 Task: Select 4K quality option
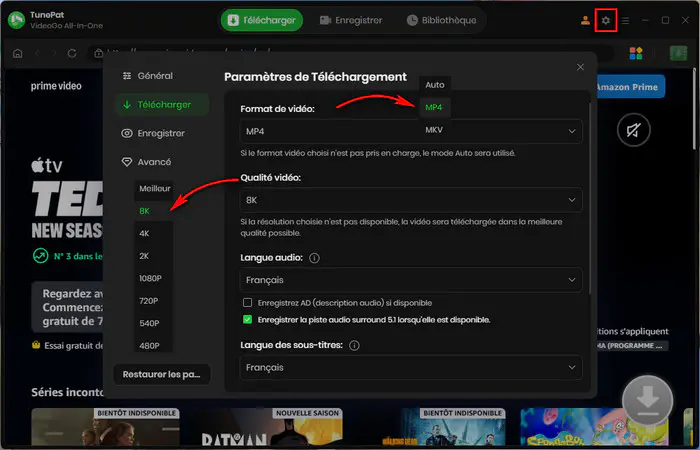pos(154,233)
